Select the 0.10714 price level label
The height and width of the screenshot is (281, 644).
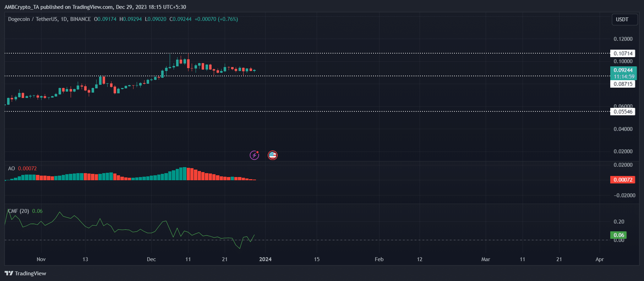tap(623, 54)
